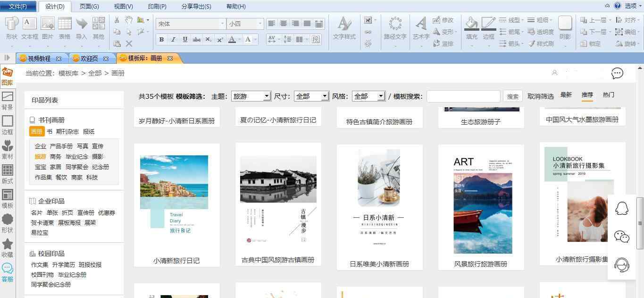Center align text in ribbon
The image size is (644, 298).
(x=284, y=23)
